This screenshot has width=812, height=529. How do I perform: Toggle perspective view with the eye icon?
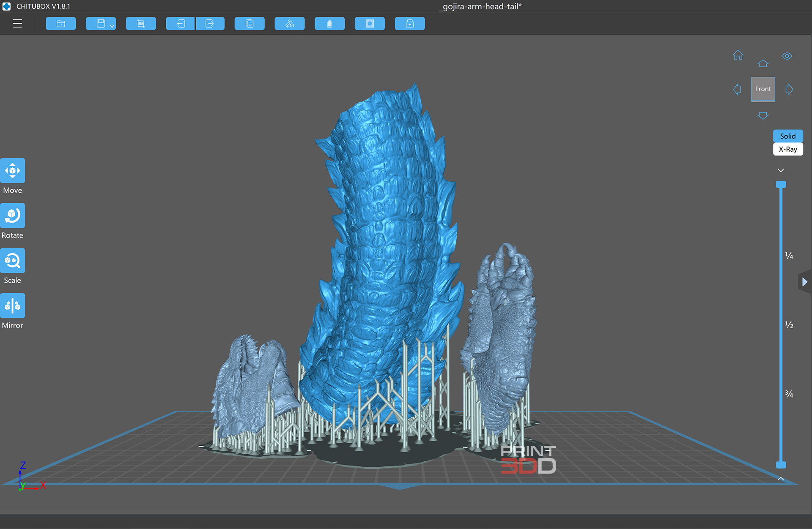[x=787, y=56]
